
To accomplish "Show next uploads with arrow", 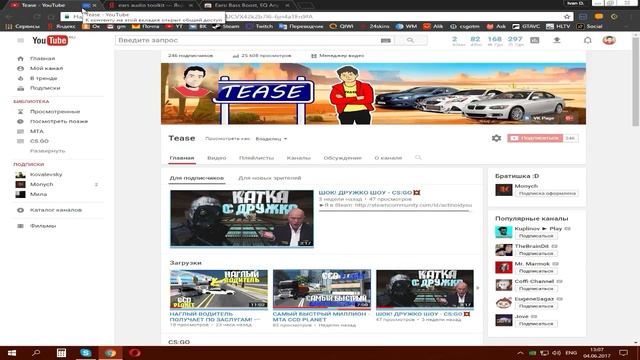I will tap(478, 288).
